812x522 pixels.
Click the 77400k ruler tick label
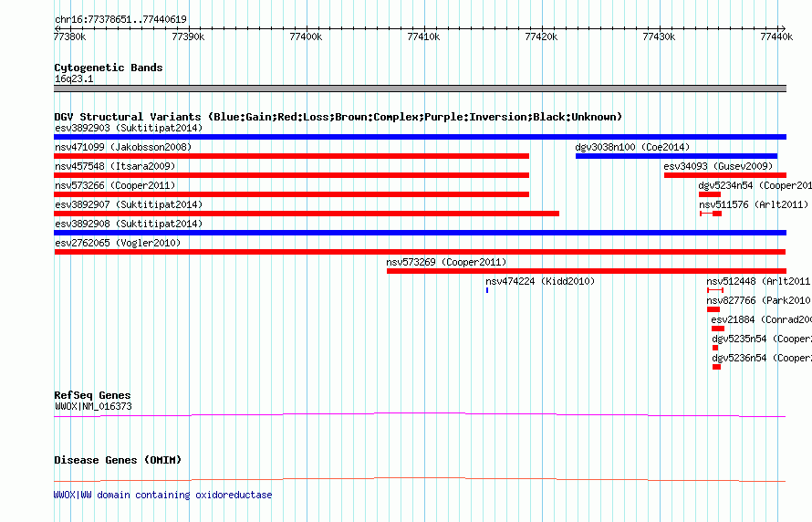coord(306,37)
